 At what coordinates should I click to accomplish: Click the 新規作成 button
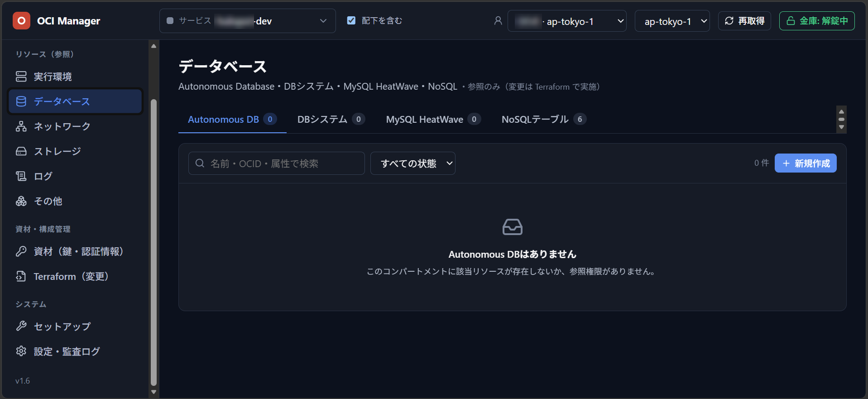tap(806, 163)
